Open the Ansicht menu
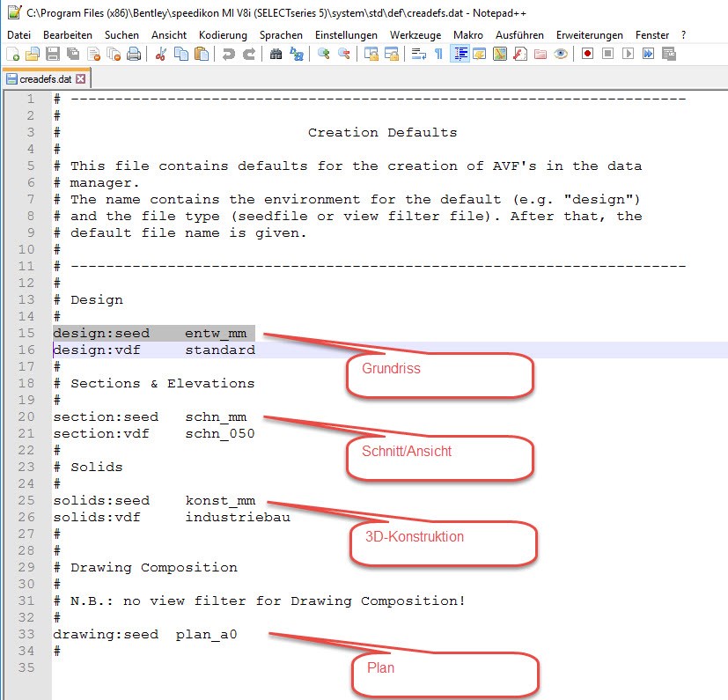The width and height of the screenshot is (728, 700). [x=169, y=35]
